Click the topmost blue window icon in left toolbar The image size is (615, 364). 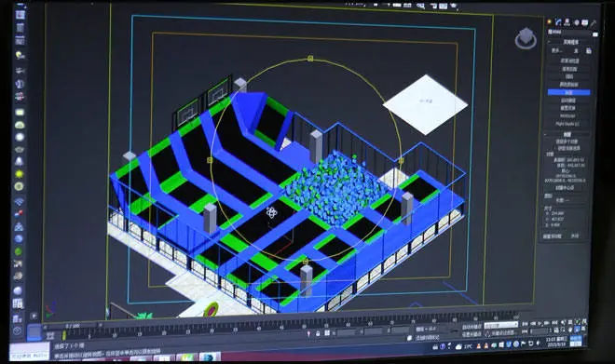[20, 15]
